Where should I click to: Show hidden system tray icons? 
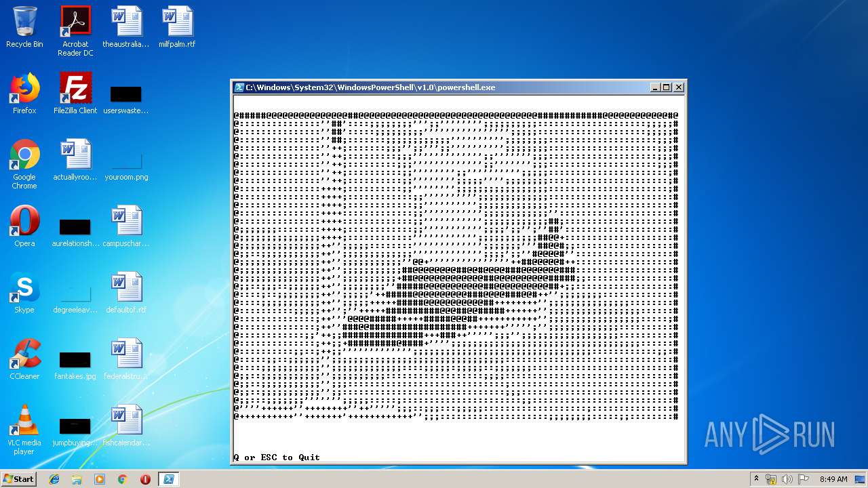[x=757, y=479]
